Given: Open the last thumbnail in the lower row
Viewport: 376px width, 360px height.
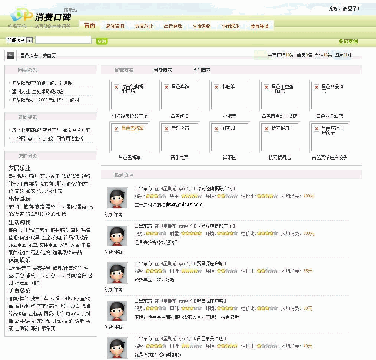Looking at the screenshot, I should [x=329, y=137].
